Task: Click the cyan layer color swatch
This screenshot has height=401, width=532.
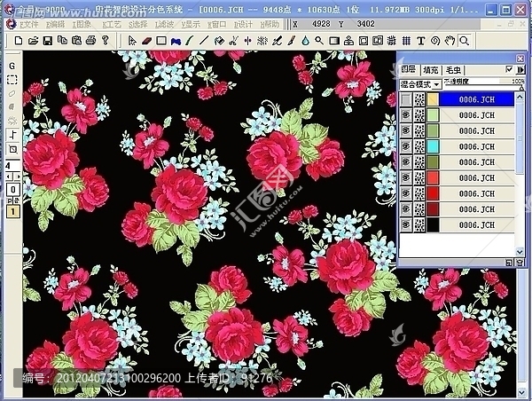Action: (433, 146)
